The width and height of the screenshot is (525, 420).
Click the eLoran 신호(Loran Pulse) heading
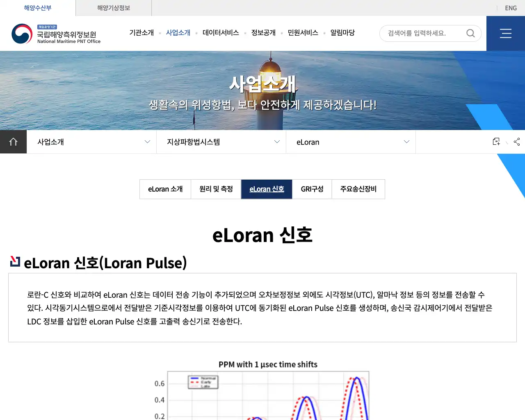pyautogui.click(x=105, y=262)
